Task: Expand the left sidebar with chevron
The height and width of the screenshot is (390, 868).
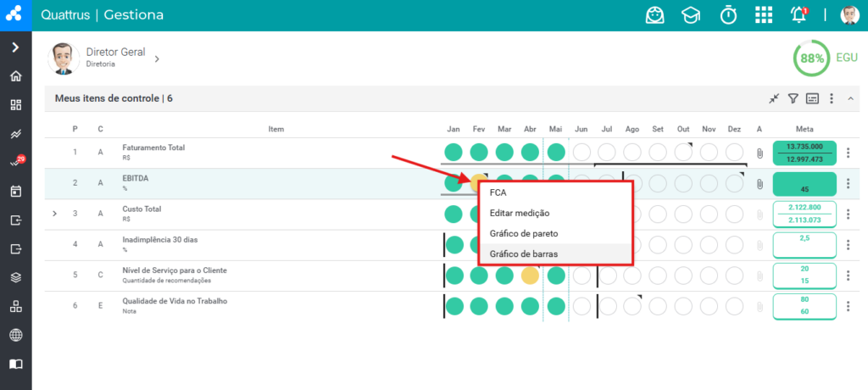Action: click(x=15, y=47)
